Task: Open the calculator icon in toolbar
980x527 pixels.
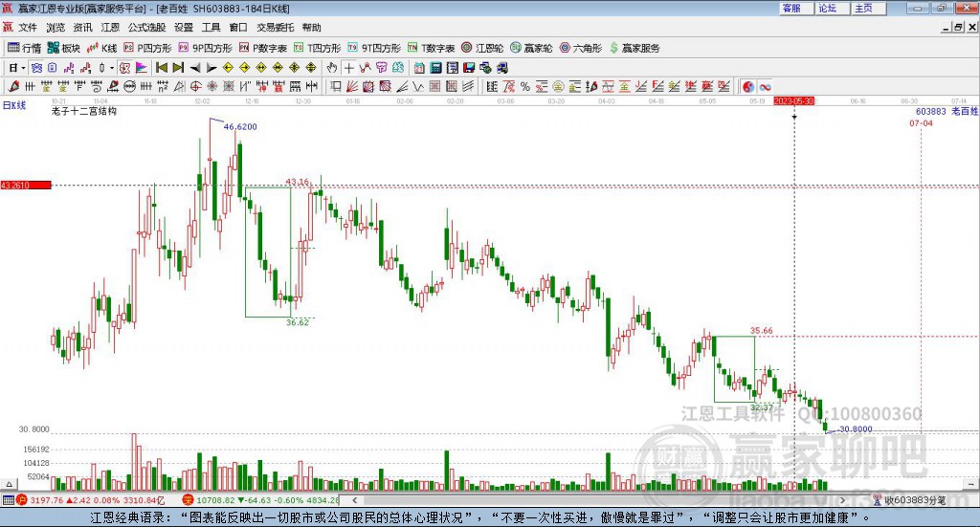Action: (x=435, y=68)
